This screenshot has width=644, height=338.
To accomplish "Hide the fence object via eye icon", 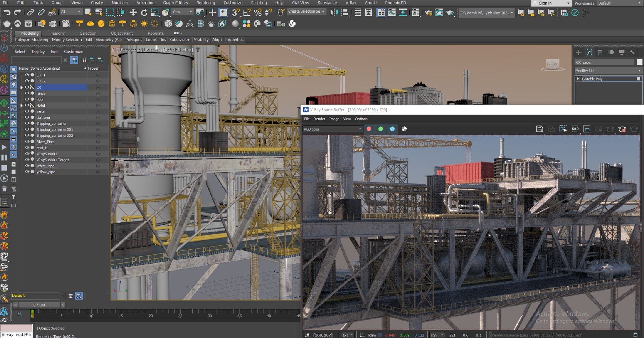I will pyautogui.click(x=27, y=93).
